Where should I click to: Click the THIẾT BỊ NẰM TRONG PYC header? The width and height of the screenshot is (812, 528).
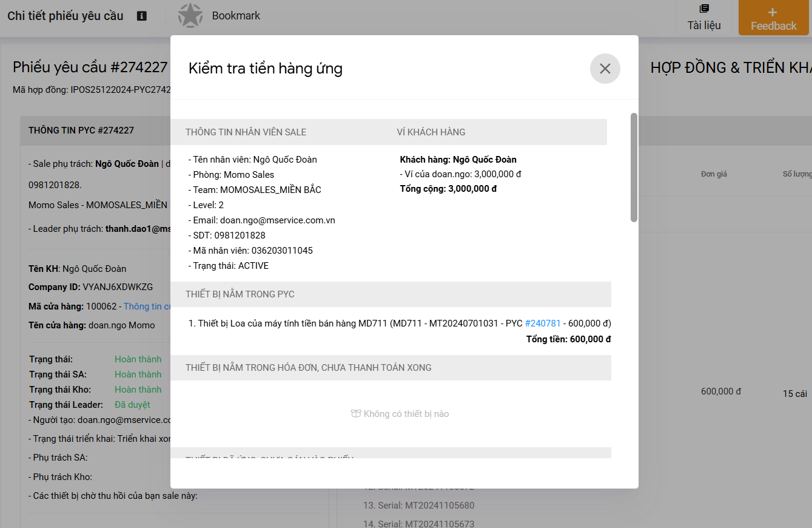pos(240,294)
